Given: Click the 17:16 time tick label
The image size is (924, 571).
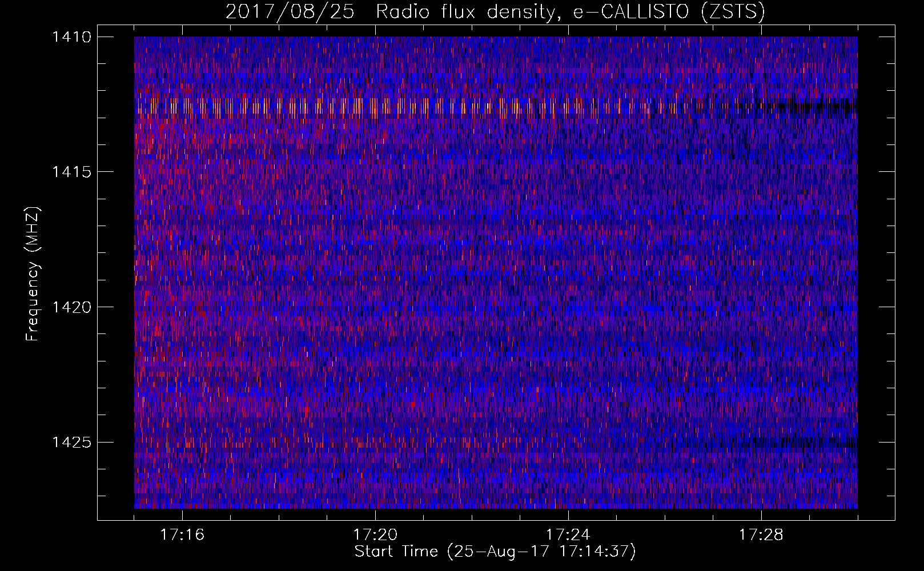Looking at the screenshot, I should [x=182, y=535].
